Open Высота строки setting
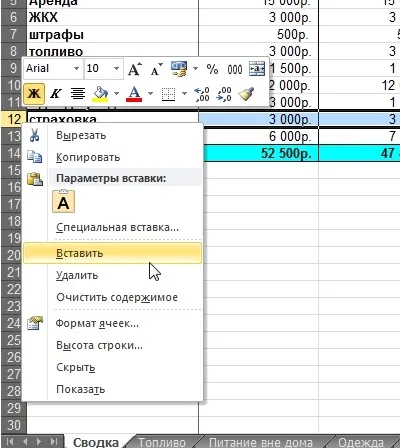The width and height of the screenshot is (400, 448). [x=112, y=345]
